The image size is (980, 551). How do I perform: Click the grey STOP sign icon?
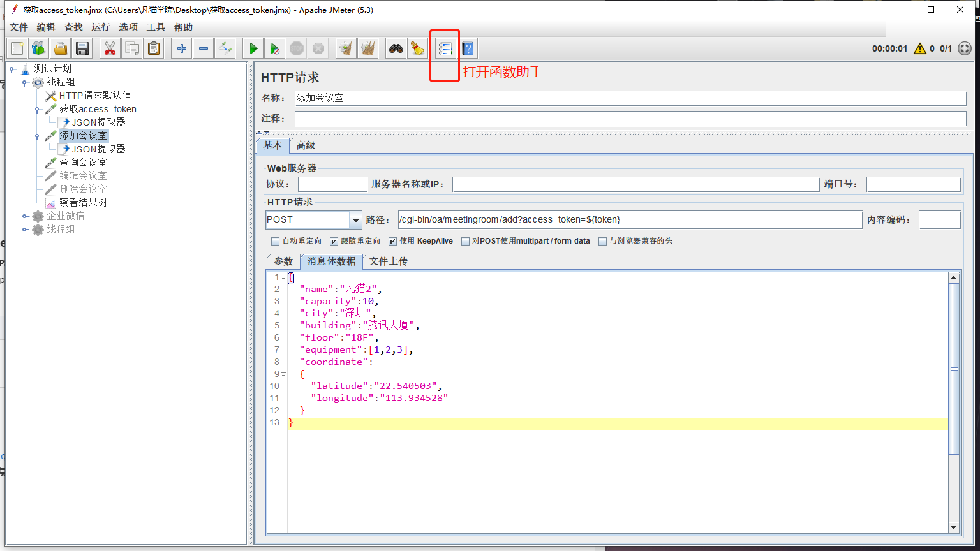297,48
